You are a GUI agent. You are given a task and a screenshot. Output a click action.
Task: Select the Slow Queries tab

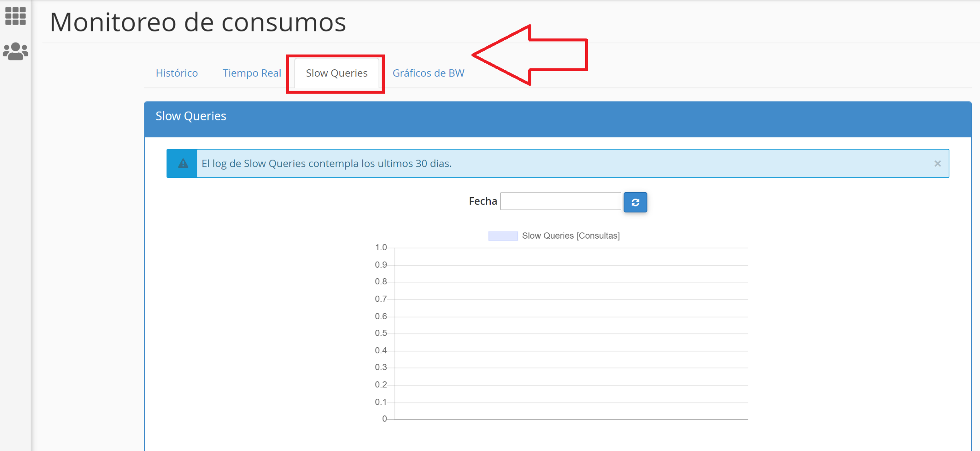tap(336, 73)
